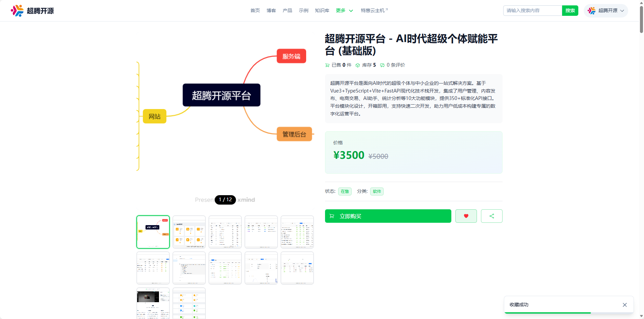Open the 知识库 navigation item

pos(322,10)
